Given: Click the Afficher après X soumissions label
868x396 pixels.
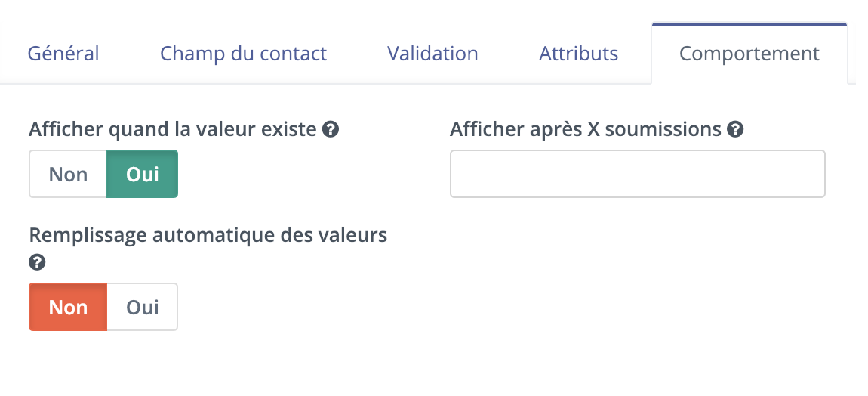Looking at the screenshot, I should 586,130.
